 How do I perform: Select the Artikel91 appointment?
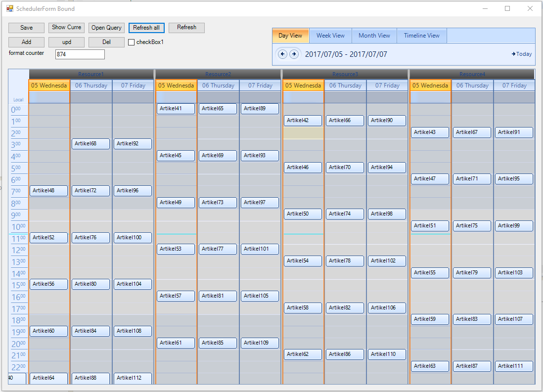point(514,132)
